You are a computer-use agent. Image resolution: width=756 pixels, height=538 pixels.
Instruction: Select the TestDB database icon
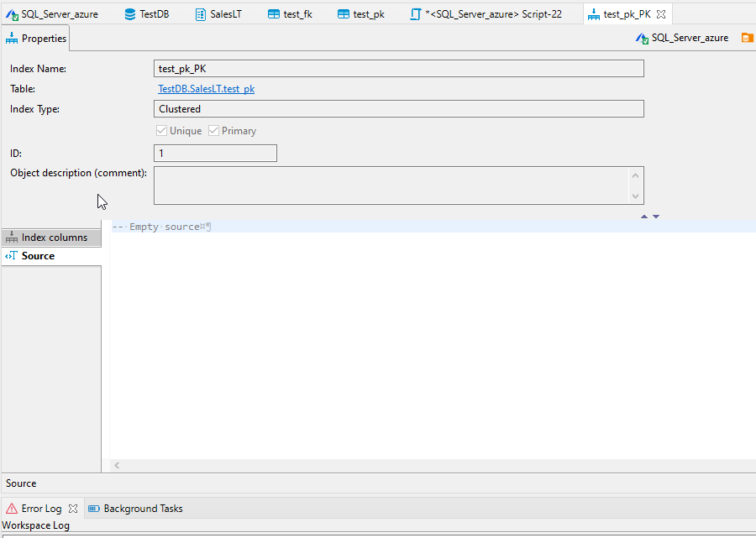(129, 13)
